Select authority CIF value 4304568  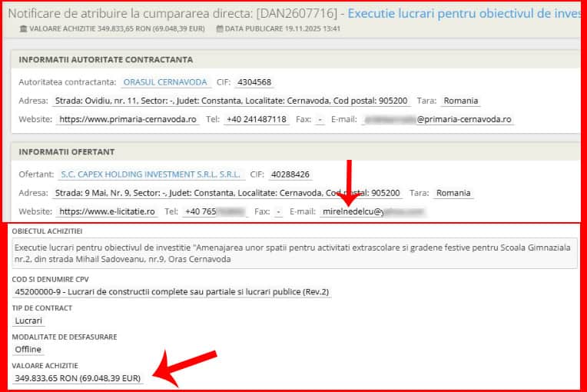[x=254, y=82]
